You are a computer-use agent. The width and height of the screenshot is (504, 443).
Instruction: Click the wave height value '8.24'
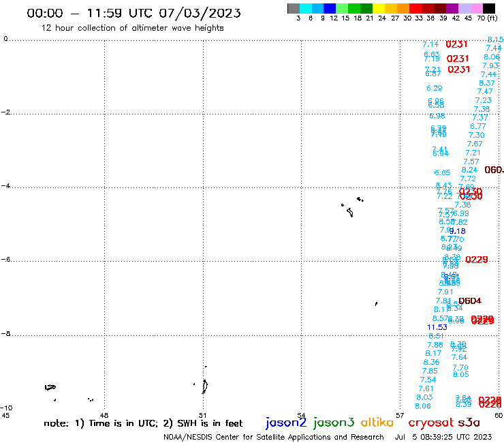coord(470,170)
